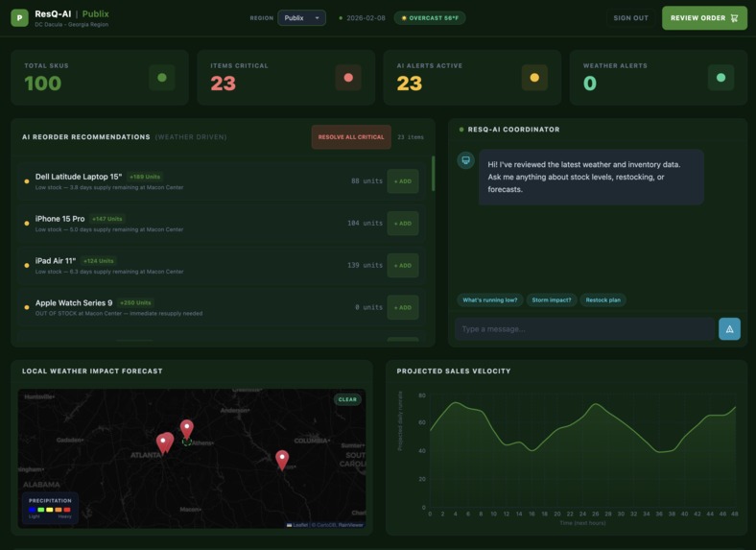
Task: Add Apple Watch Series 9 to order
Action: point(403,307)
